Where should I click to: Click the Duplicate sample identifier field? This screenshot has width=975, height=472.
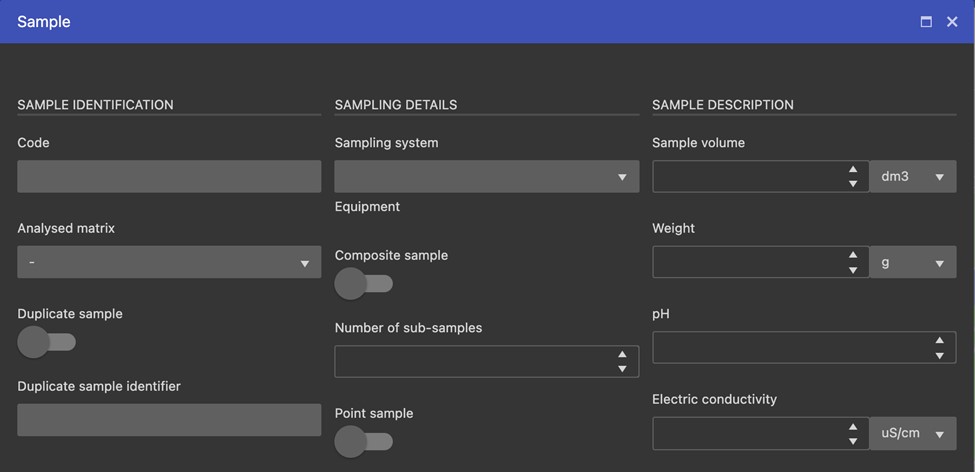click(169, 420)
